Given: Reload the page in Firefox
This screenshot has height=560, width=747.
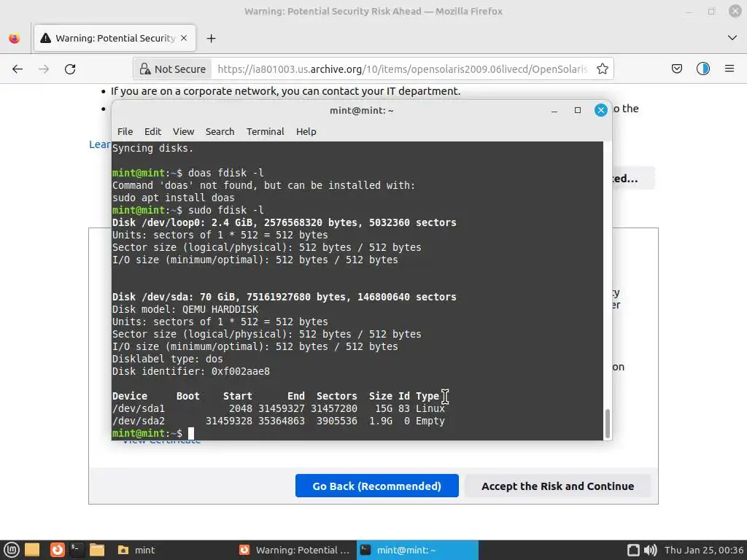Looking at the screenshot, I should [70, 69].
